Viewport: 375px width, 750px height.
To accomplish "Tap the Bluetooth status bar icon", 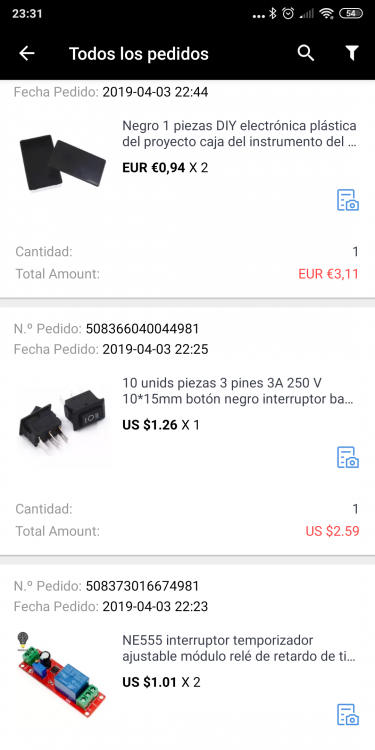I will tap(273, 13).
